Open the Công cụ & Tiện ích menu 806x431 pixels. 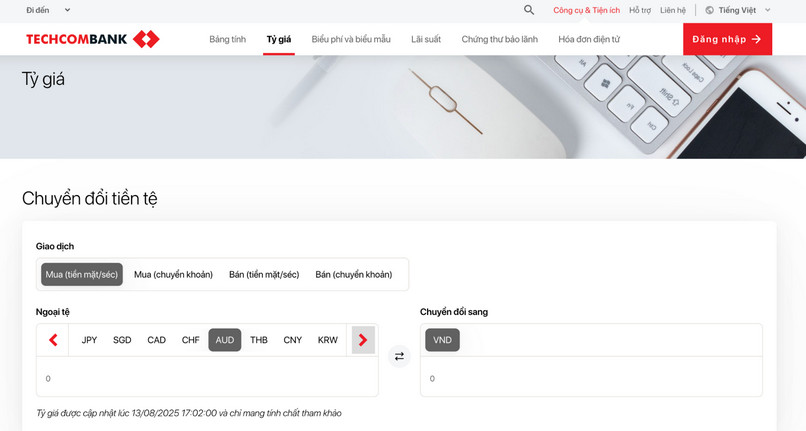click(586, 10)
